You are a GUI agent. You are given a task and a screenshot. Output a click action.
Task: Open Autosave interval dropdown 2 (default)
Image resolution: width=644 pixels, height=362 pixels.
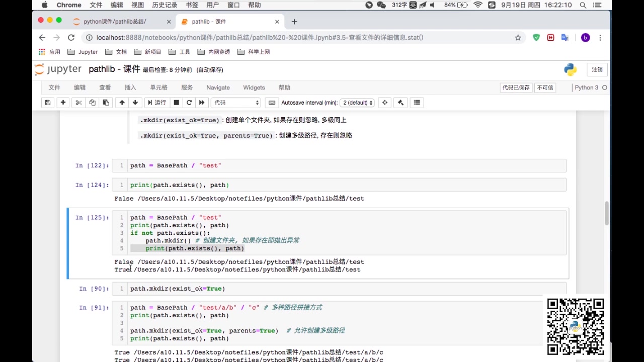tap(357, 103)
